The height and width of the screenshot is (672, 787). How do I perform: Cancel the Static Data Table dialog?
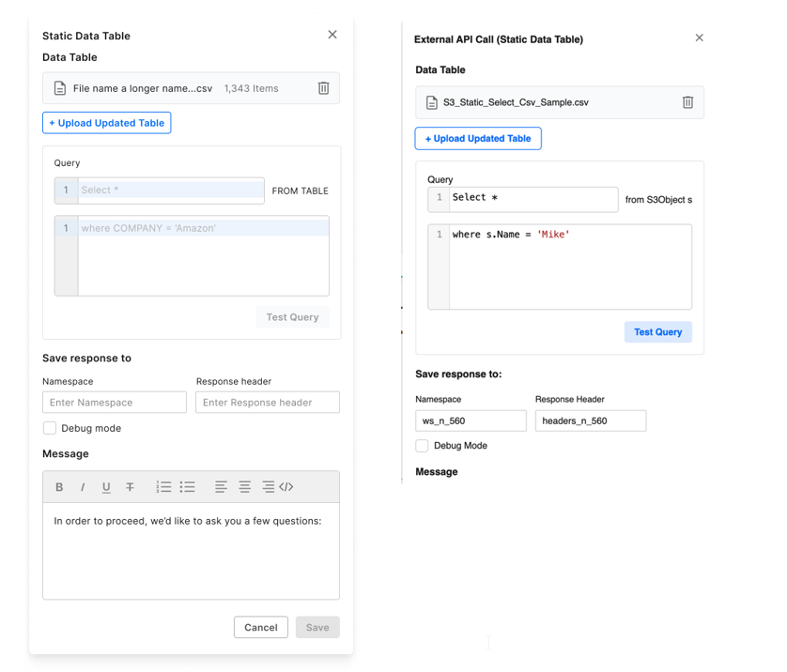coord(261,627)
